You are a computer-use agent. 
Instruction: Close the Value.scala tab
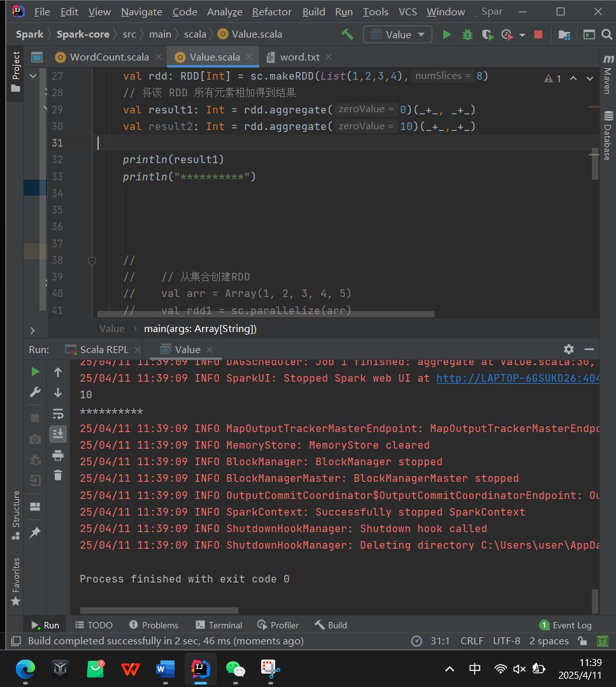coord(249,57)
